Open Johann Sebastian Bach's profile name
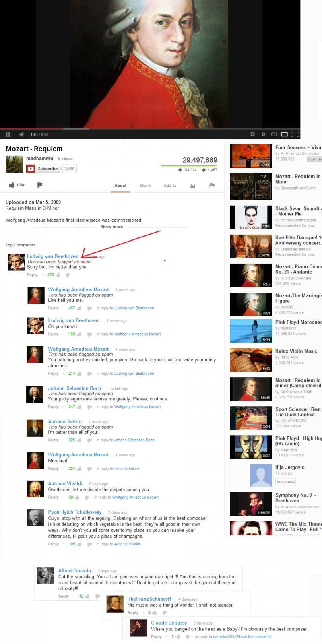Viewport: 322px width, 644px height. tap(74, 388)
